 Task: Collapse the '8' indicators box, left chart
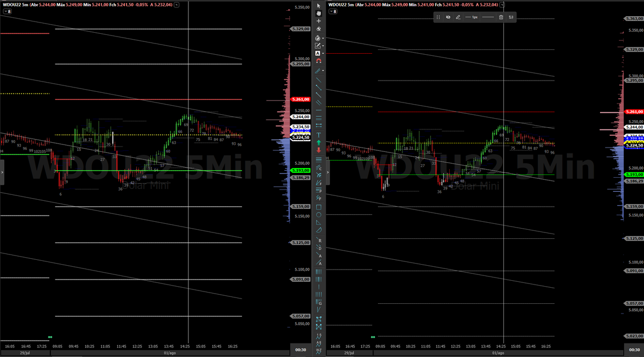8,11
